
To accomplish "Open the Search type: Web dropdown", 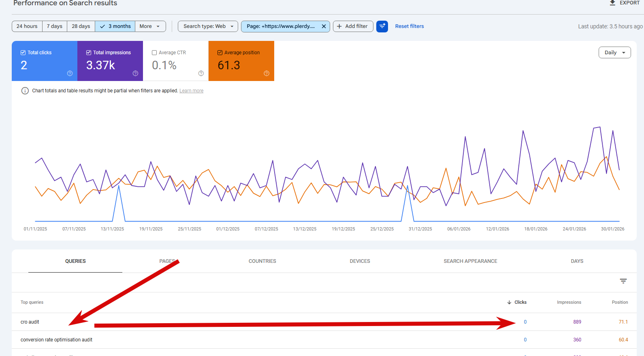I will (x=208, y=26).
